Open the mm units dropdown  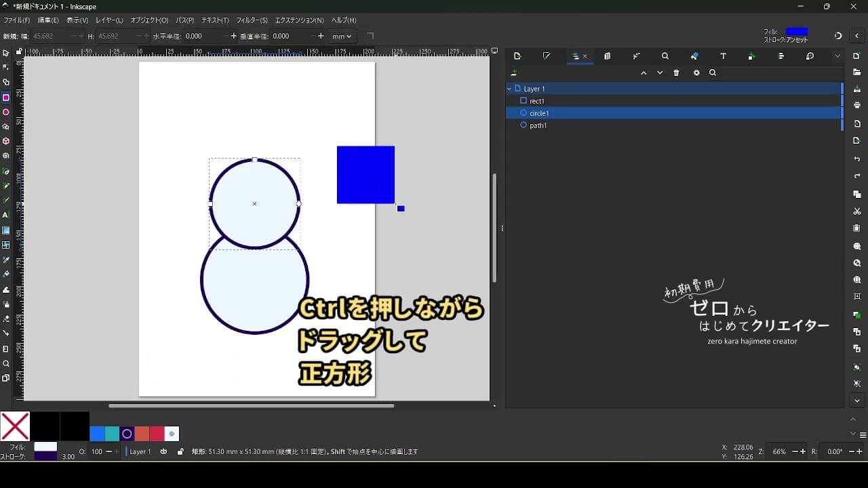pyautogui.click(x=342, y=36)
